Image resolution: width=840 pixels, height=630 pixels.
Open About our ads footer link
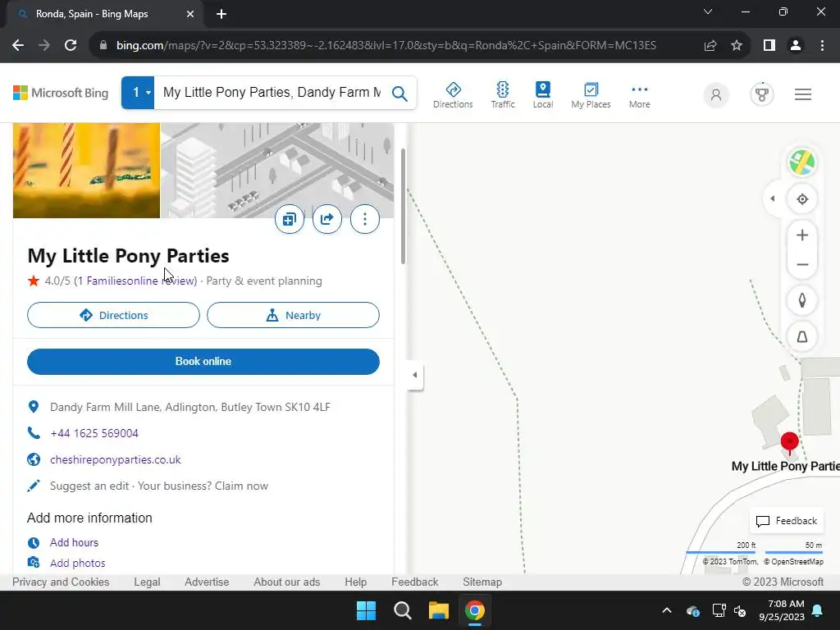click(x=286, y=582)
